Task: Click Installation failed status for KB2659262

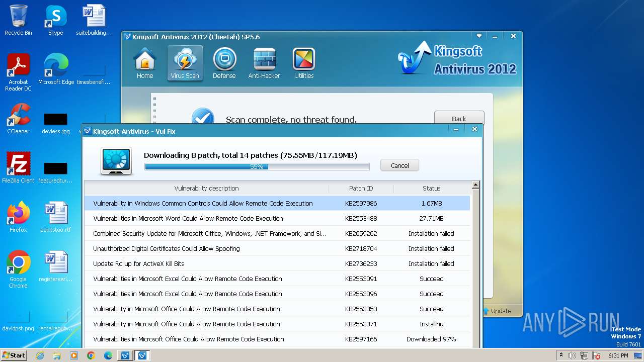Action: (x=431, y=233)
